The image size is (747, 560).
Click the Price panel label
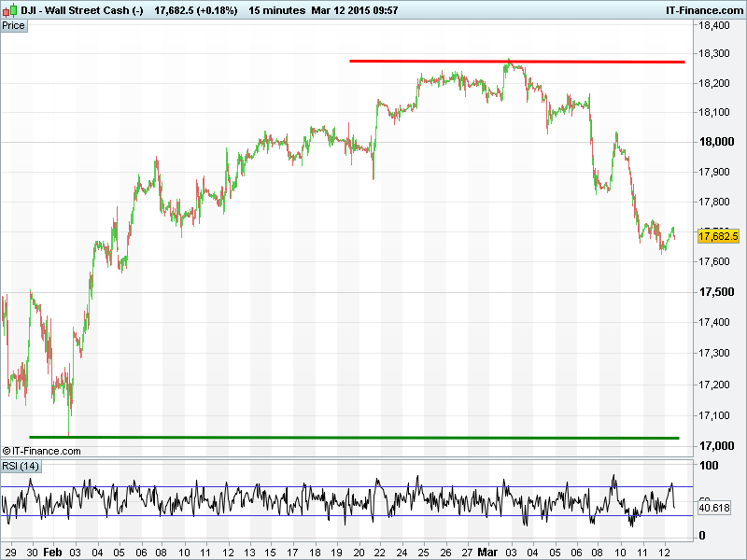pos(14,25)
